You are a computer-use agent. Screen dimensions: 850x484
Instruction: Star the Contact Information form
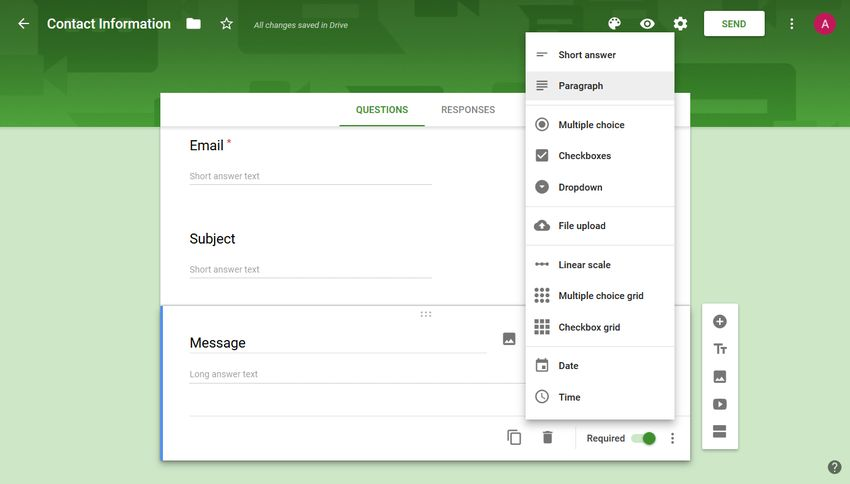226,24
